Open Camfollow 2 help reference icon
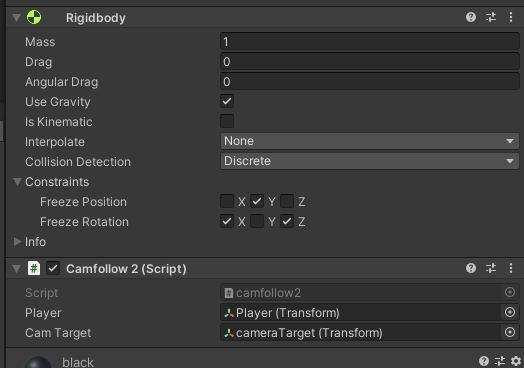This screenshot has height=368, width=524. coord(471,268)
